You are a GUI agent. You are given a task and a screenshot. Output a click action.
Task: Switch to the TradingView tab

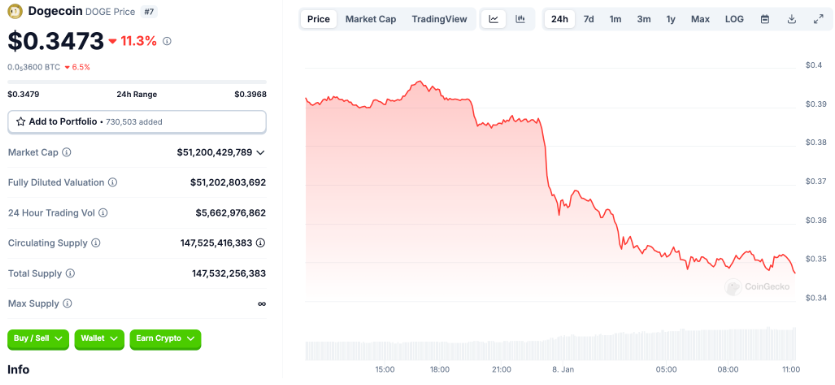click(439, 19)
